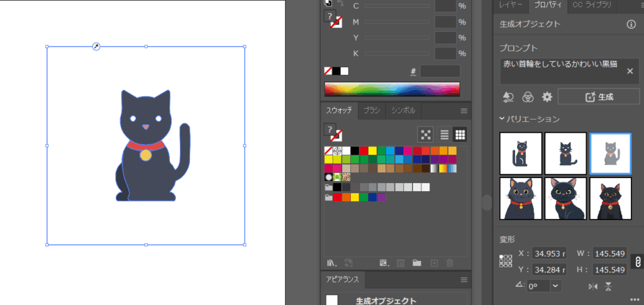The height and width of the screenshot is (305, 644).
Task: Open the rotation angle dropdown
Action: pyautogui.click(x=555, y=286)
